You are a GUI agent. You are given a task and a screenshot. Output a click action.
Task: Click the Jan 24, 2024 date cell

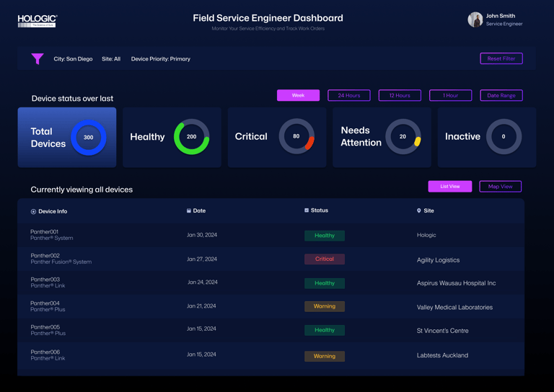tap(203, 282)
